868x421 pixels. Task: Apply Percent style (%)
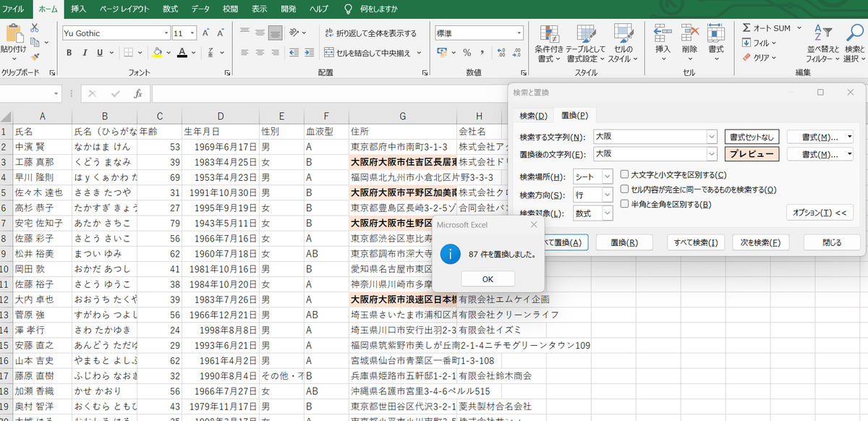point(467,53)
